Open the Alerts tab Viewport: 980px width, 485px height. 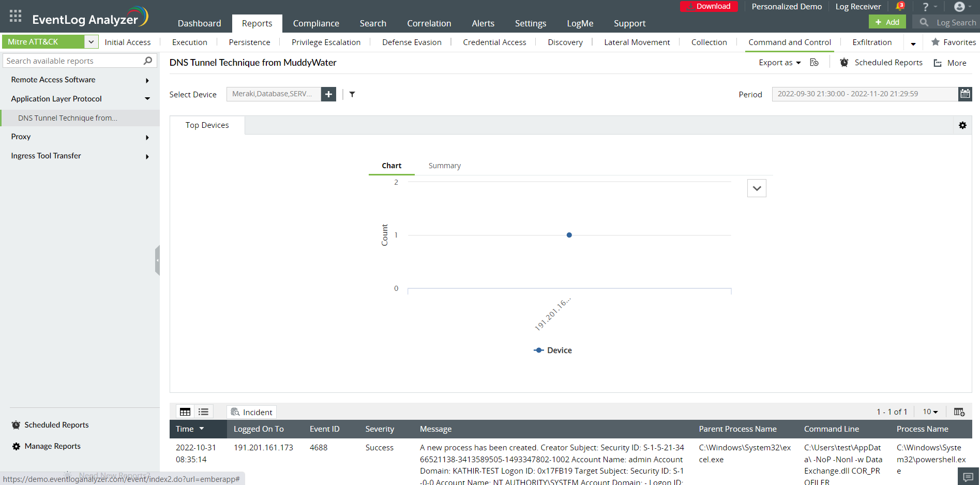pos(483,23)
